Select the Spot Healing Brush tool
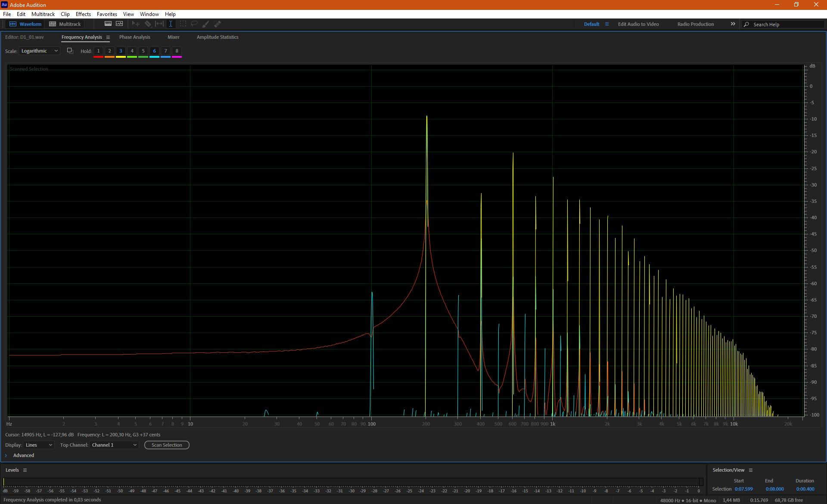 218,24
